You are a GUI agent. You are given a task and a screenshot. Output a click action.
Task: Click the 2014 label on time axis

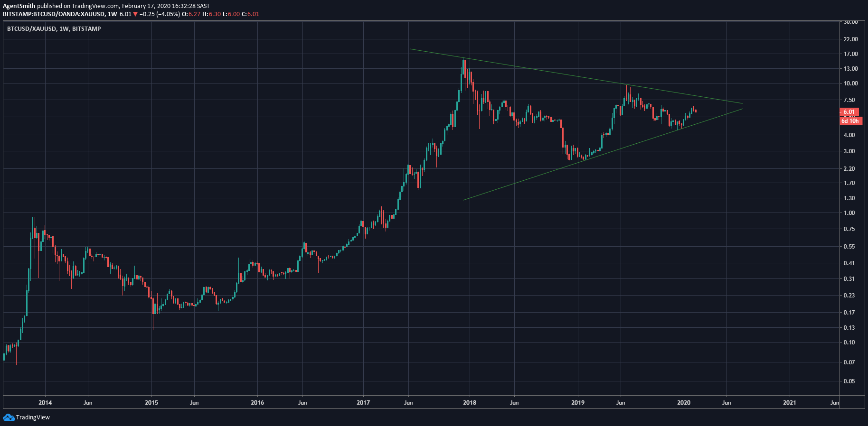click(45, 403)
